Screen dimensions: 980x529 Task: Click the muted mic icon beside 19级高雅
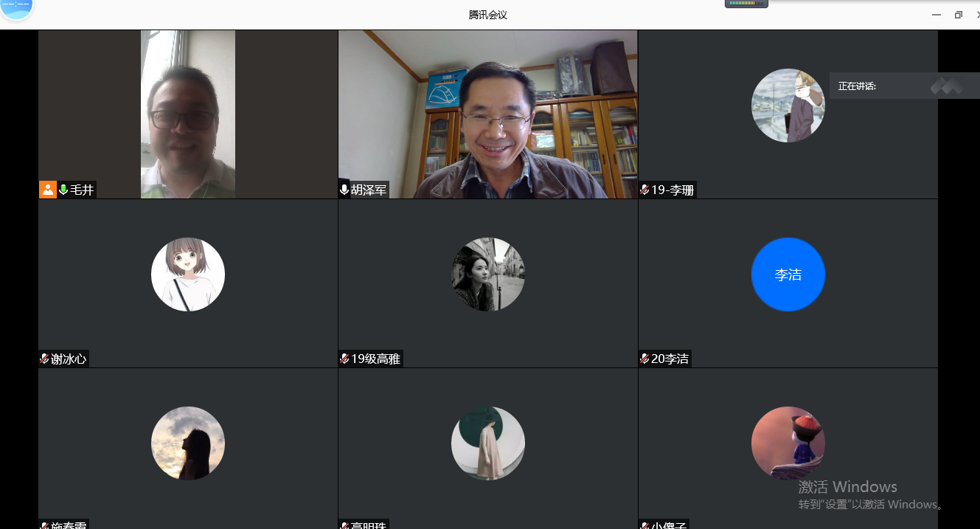pos(344,359)
